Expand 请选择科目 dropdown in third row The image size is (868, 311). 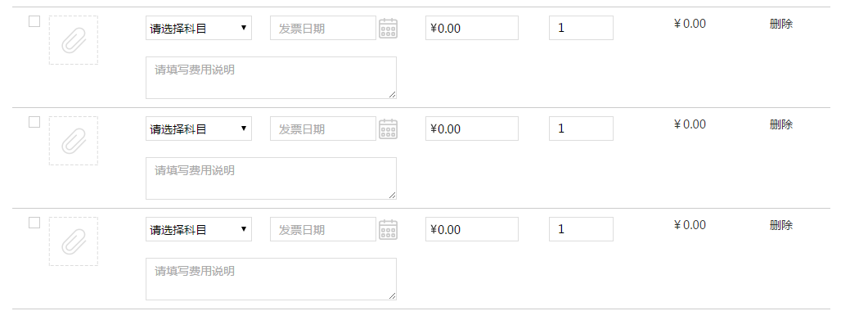pos(199,230)
